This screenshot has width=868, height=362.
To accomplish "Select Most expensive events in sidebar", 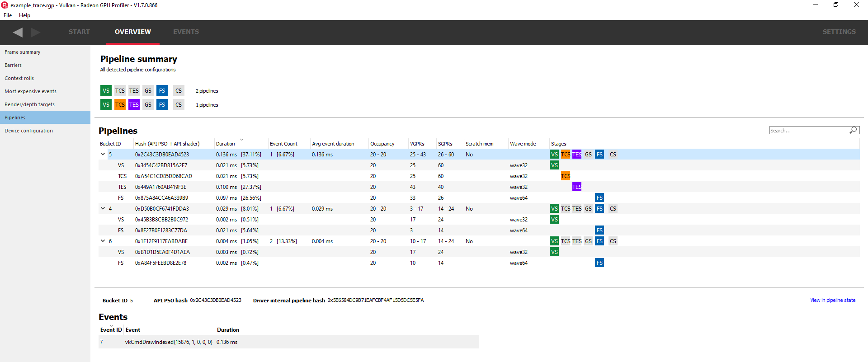I will pyautogui.click(x=30, y=91).
